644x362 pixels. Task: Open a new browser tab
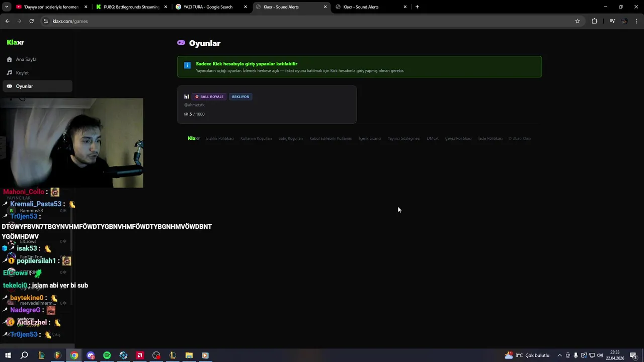[417, 7]
